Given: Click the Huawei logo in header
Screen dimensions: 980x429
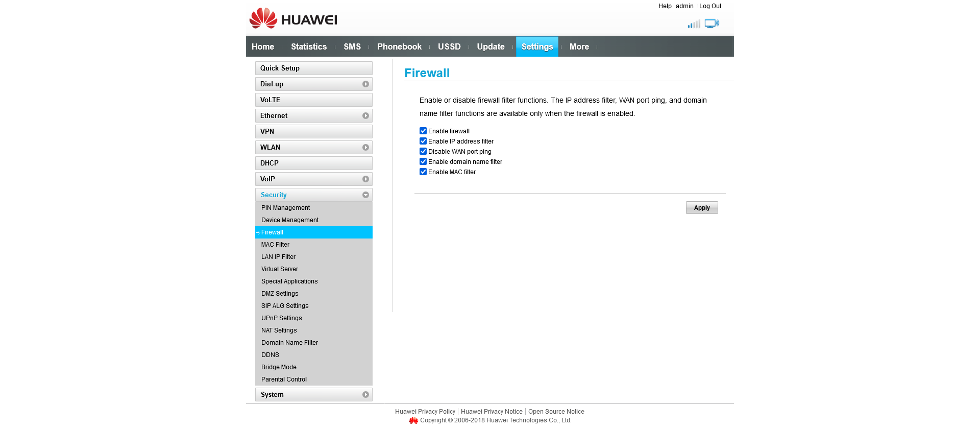Looking at the screenshot, I should (293, 18).
